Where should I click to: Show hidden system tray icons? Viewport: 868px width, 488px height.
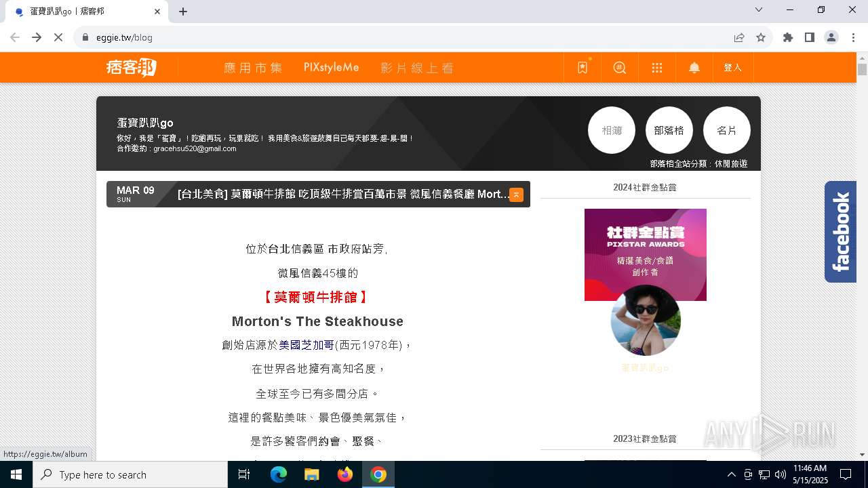point(731,474)
